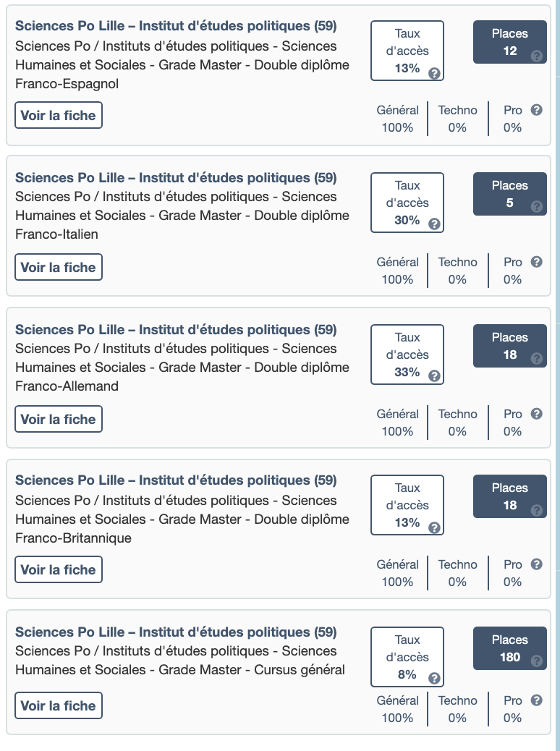Open "Voir la fiche" for Cursus général
The height and width of the screenshot is (751, 560).
pos(59,706)
